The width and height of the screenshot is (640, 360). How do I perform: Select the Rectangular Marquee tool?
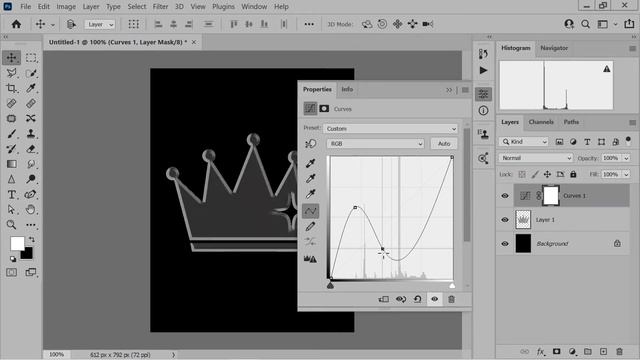click(31, 58)
